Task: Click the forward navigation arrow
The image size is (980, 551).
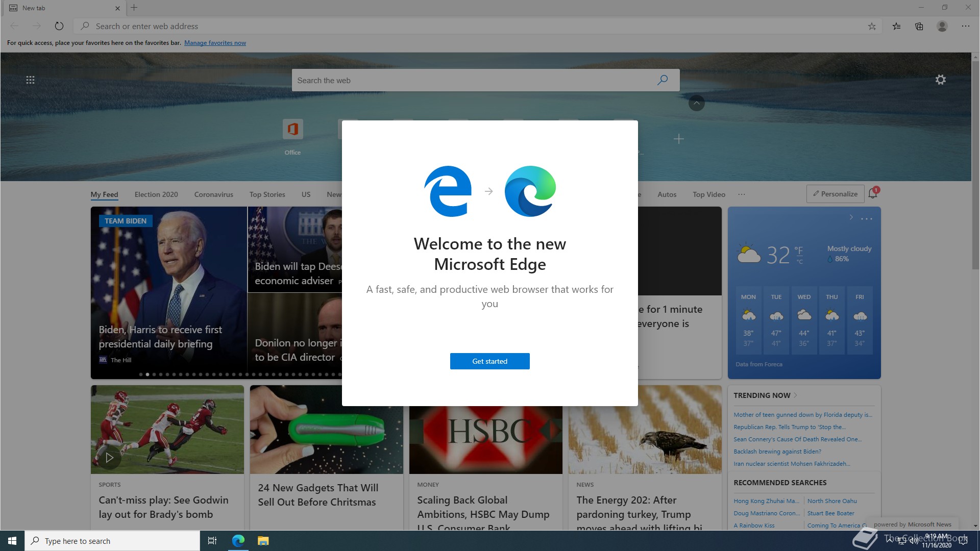Action: [36, 26]
